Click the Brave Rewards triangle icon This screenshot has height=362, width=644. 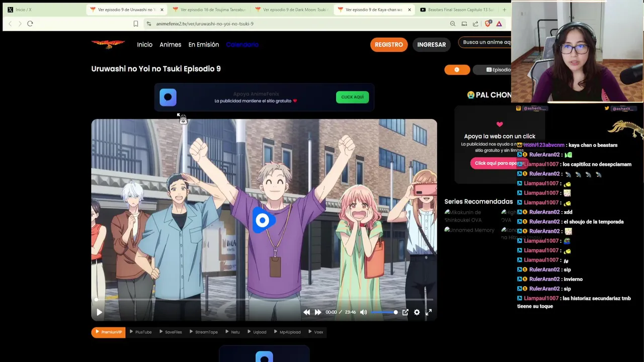tap(499, 24)
